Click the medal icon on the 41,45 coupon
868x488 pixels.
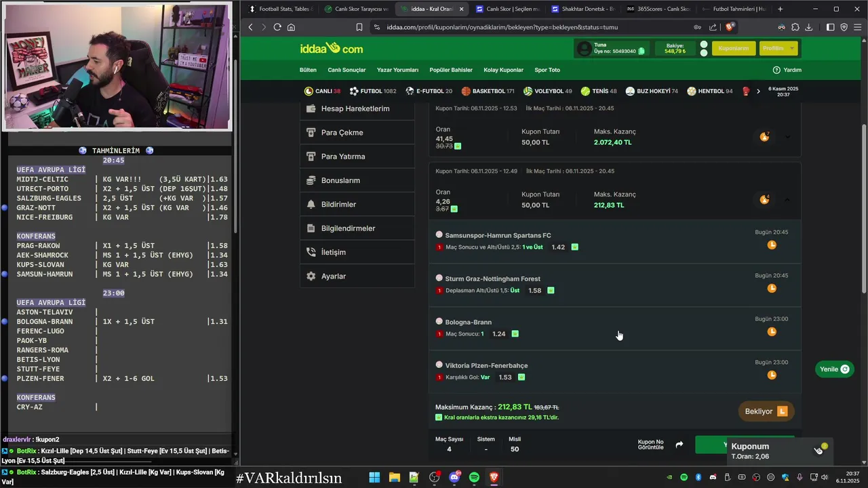point(764,136)
